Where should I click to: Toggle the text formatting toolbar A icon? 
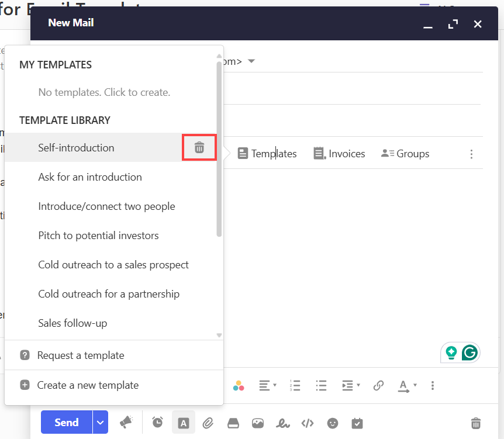183,423
